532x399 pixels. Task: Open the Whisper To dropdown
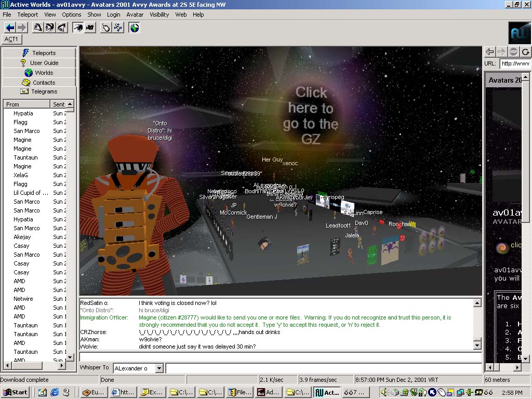159,368
